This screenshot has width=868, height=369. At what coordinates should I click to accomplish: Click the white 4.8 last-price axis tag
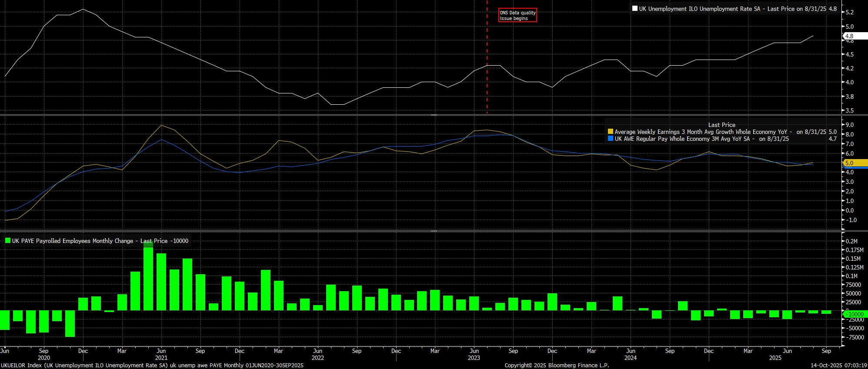point(850,36)
